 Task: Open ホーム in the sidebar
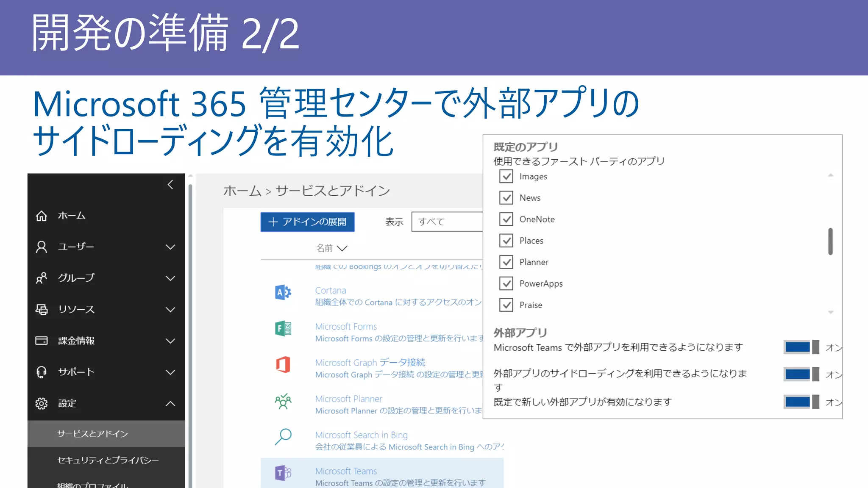pos(72,216)
